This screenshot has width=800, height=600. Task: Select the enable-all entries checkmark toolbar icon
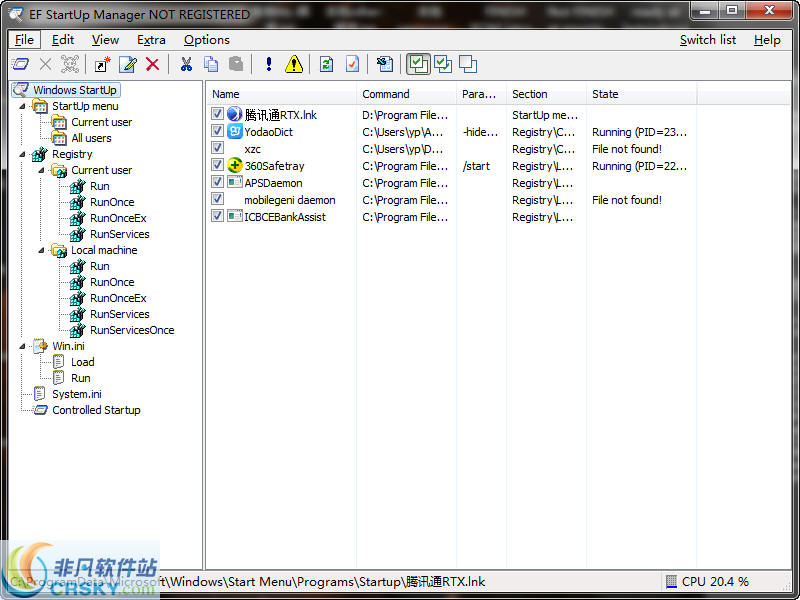418,63
